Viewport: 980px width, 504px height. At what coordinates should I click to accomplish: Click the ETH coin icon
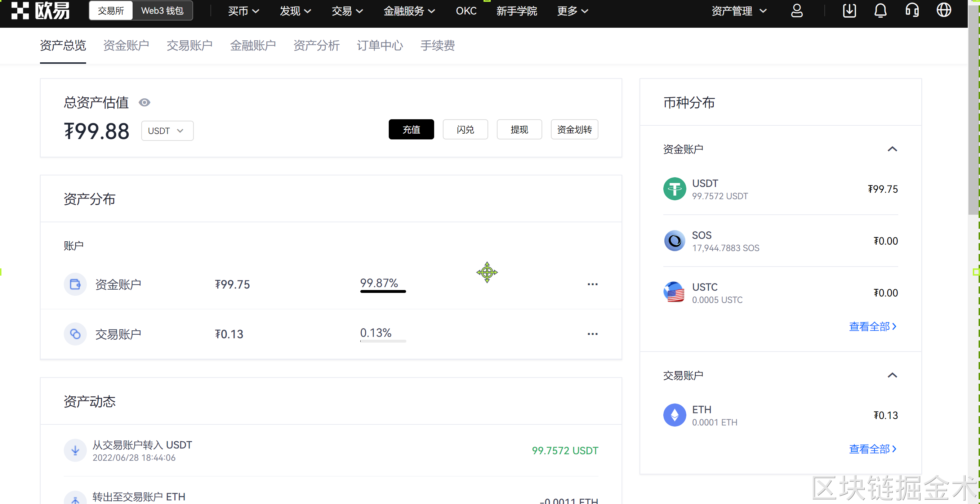[674, 415]
